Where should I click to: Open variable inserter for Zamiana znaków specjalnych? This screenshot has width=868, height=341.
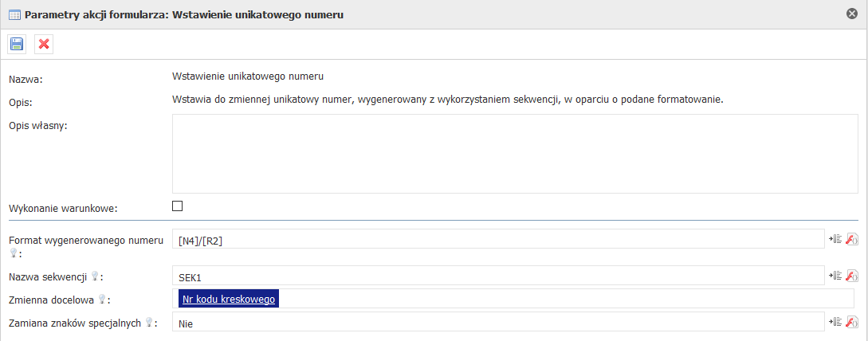[835, 322]
